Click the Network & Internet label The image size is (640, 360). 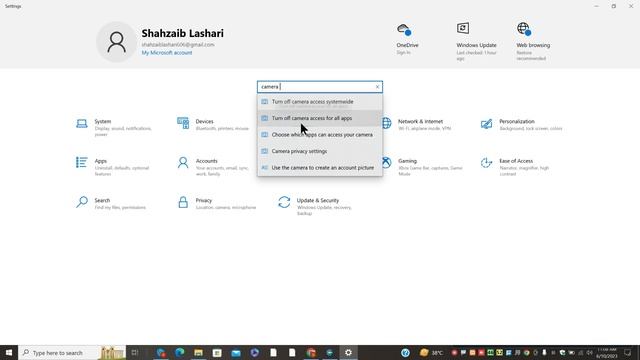pos(420,121)
